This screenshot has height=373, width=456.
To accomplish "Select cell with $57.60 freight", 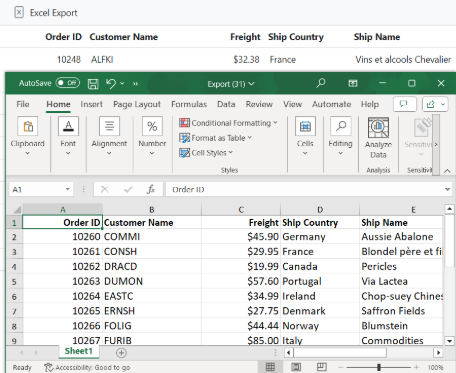I will pos(241,281).
